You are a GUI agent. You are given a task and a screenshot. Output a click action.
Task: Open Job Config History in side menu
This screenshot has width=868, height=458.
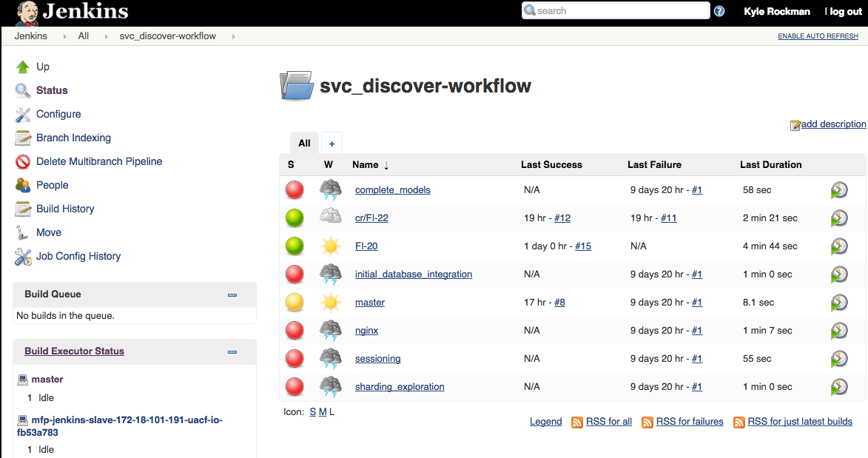(78, 257)
